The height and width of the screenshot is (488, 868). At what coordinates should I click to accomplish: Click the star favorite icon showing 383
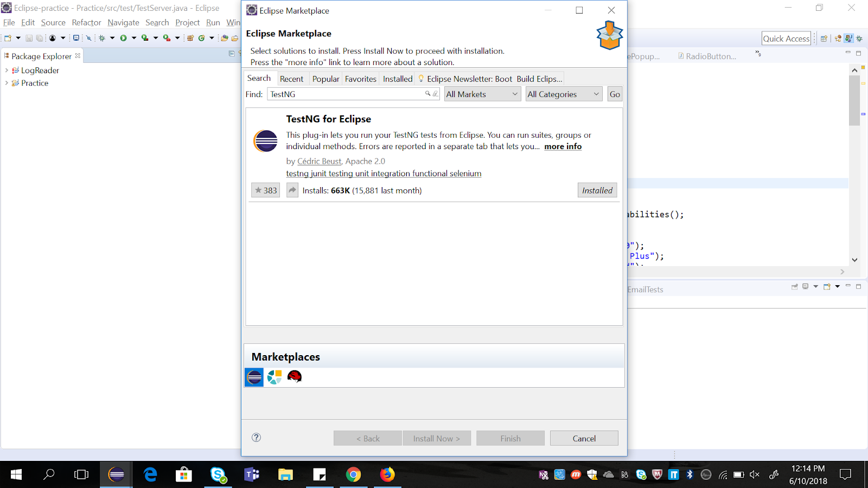(266, 190)
